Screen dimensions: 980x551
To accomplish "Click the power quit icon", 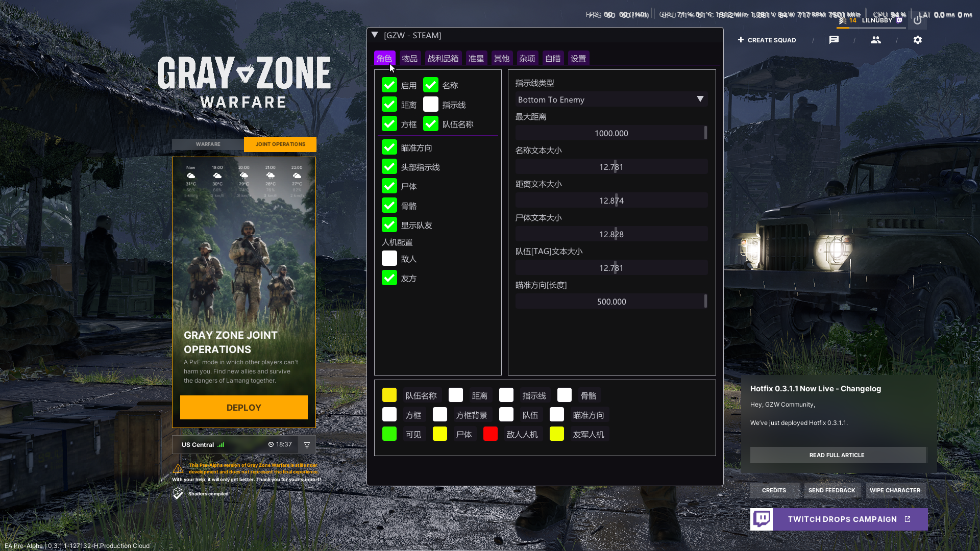I will [x=918, y=20].
